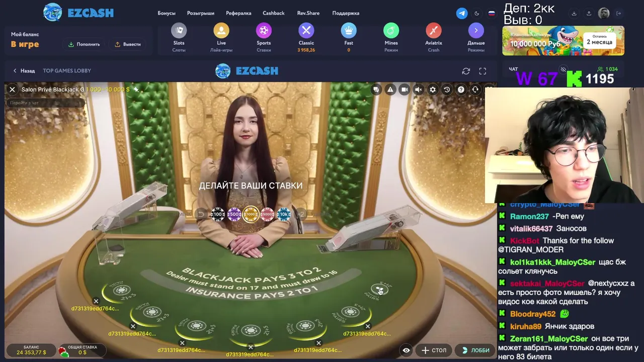Open the Classic mode icon

[306, 31]
